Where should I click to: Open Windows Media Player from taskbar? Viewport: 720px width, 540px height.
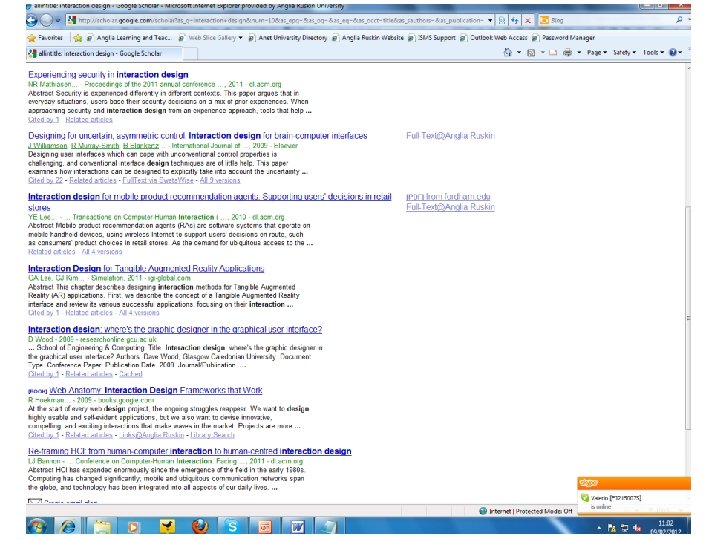(x=134, y=526)
